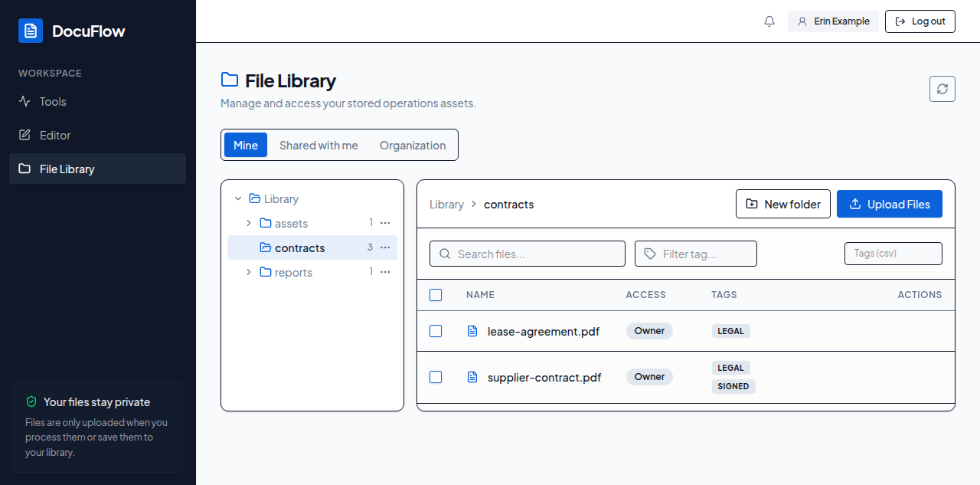Click the TAGS column header
Viewport: 980px width, 485px height.
point(724,295)
